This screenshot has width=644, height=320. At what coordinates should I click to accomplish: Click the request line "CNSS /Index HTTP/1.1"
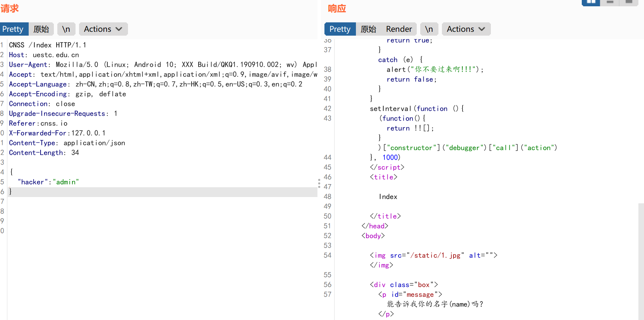[x=48, y=45]
